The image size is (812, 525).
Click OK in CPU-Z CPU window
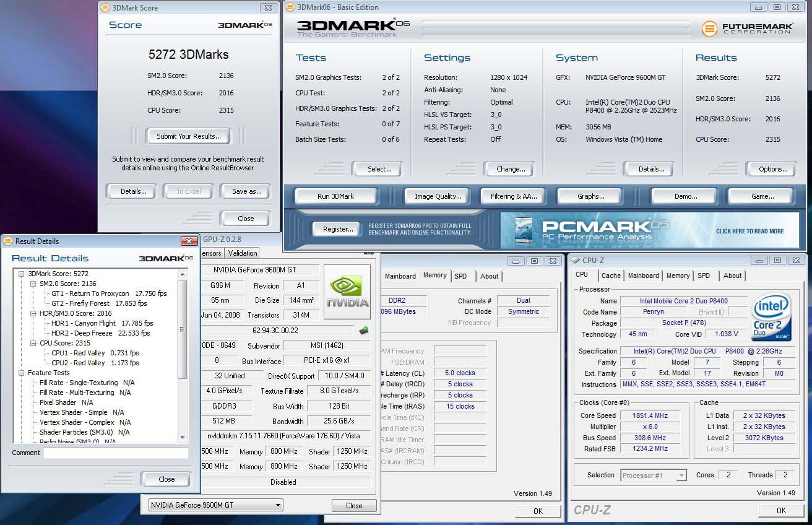781,511
